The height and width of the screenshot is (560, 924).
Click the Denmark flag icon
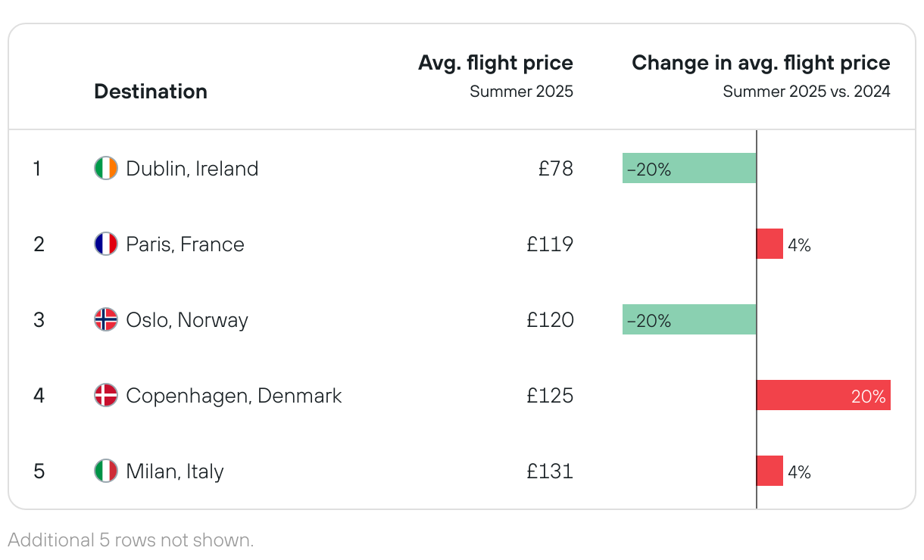(x=106, y=395)
